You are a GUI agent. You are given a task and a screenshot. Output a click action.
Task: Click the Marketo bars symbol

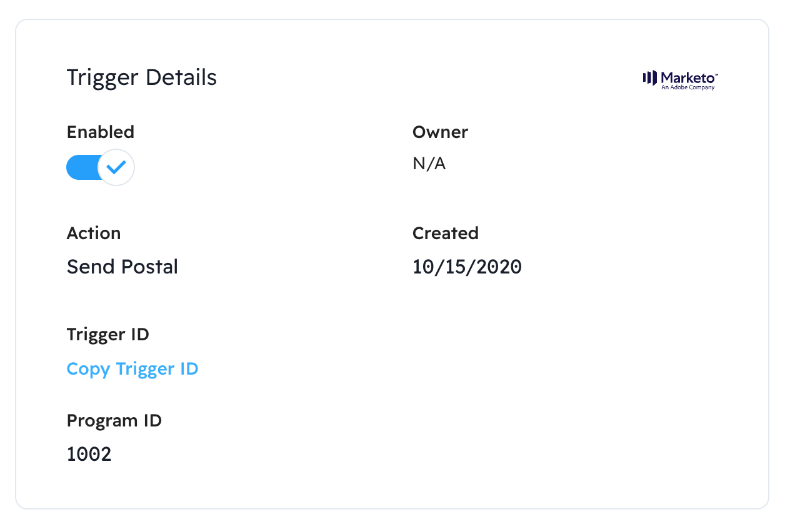pos(650,78)
